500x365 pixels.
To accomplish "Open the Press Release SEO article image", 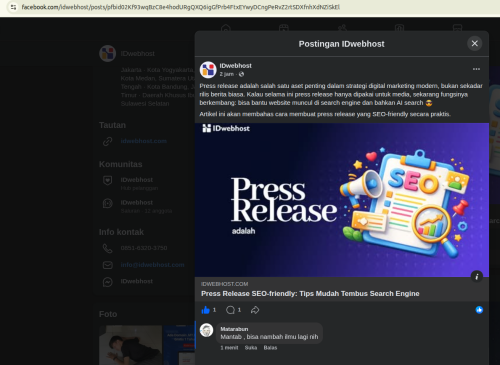I will 342,200.
